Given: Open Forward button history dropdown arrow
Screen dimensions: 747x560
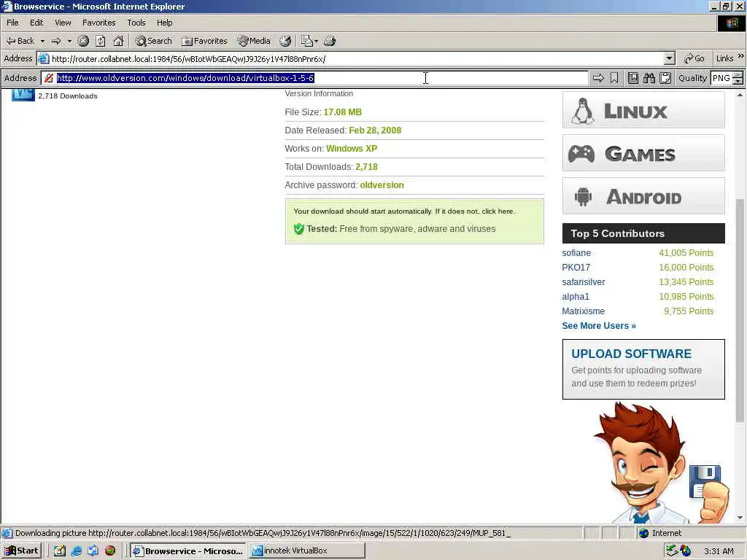Looking at the screenshot, I should [69, 41].
